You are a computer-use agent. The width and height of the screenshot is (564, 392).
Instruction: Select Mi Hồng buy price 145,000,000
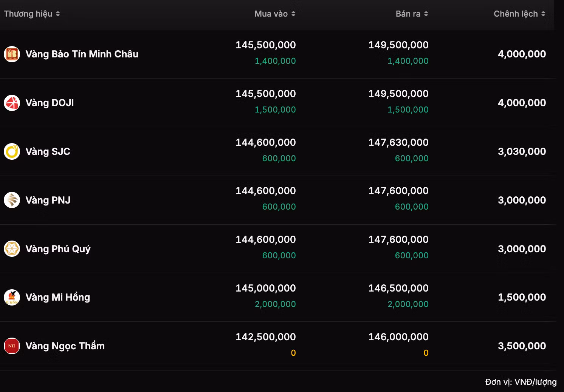pos(266,288)
